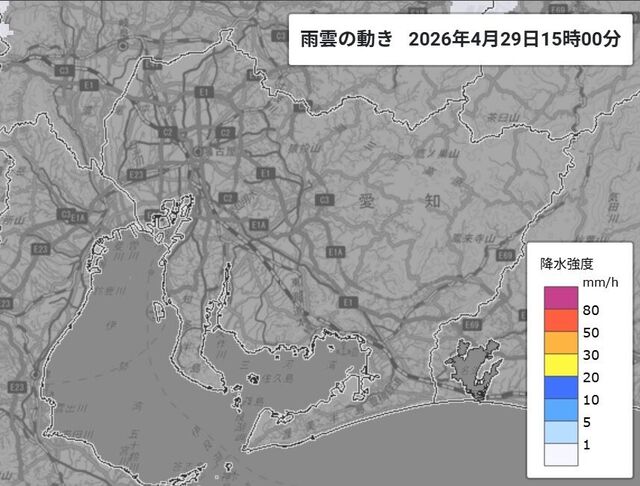Click the yellow 20 mm/h legend swatch
The width and height of the screenshot is (640, 486).
coord(561,365)
